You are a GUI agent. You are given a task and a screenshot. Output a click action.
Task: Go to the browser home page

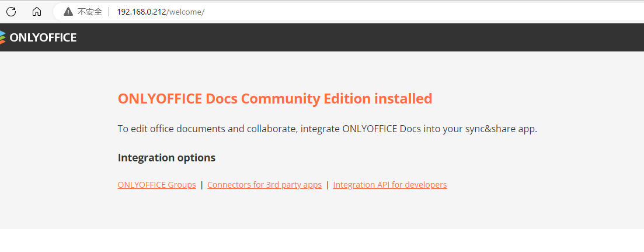(37, 11)
